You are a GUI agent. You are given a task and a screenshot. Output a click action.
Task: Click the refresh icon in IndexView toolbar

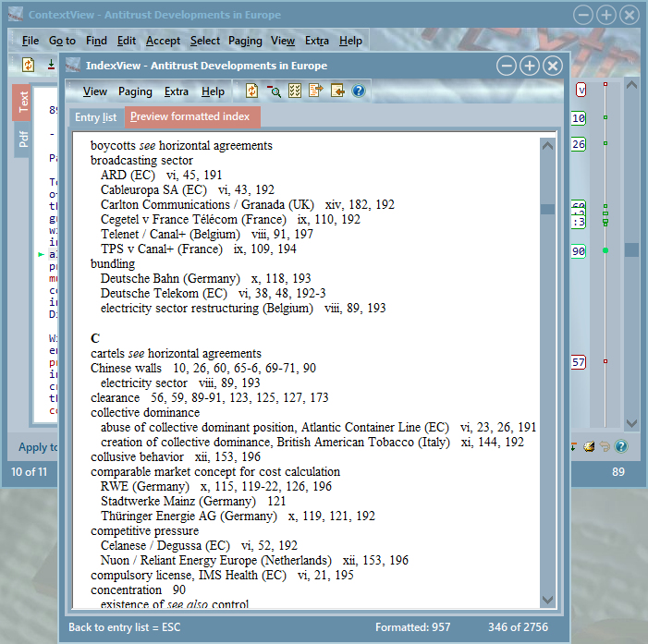pyautogui.click(x=251, y=91)
